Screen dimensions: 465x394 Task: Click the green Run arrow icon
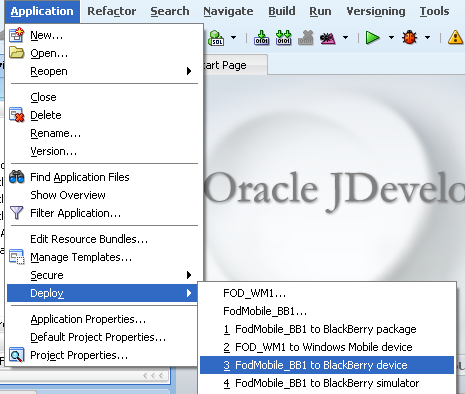372,38
